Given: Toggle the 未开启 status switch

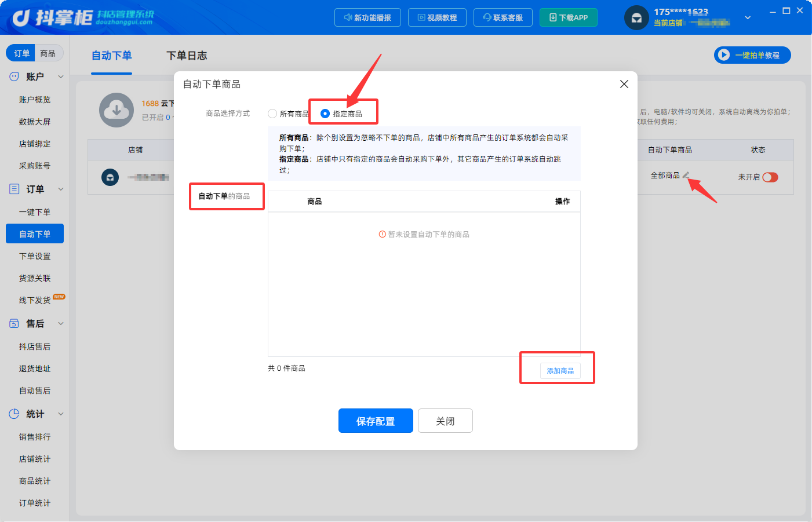Looking at the screenshot, I should (770, 177).
